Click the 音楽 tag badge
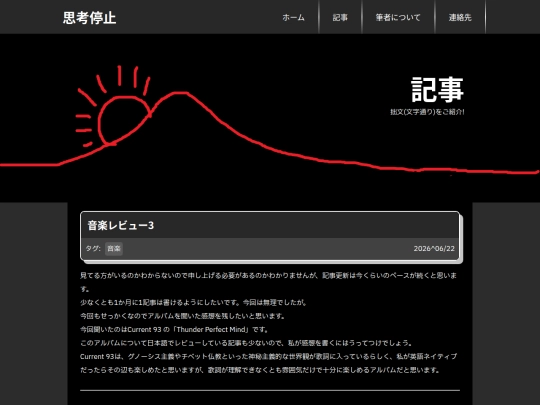This screenshot has width=540, height=405. point(114,248)
